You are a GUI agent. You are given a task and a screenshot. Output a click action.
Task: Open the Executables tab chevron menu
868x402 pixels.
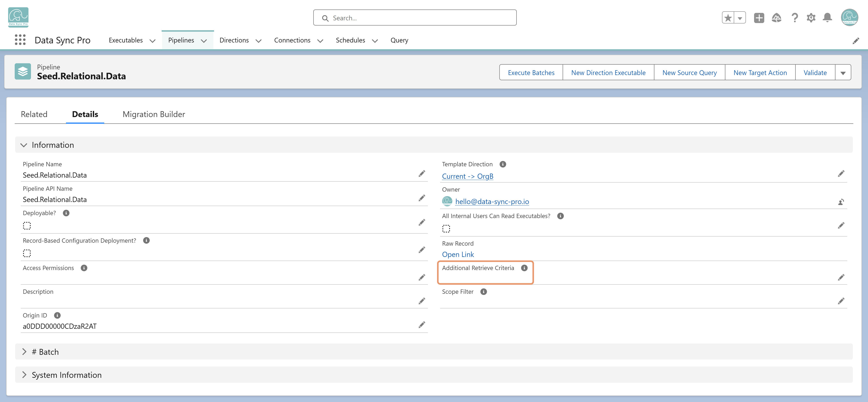point(152,41)
